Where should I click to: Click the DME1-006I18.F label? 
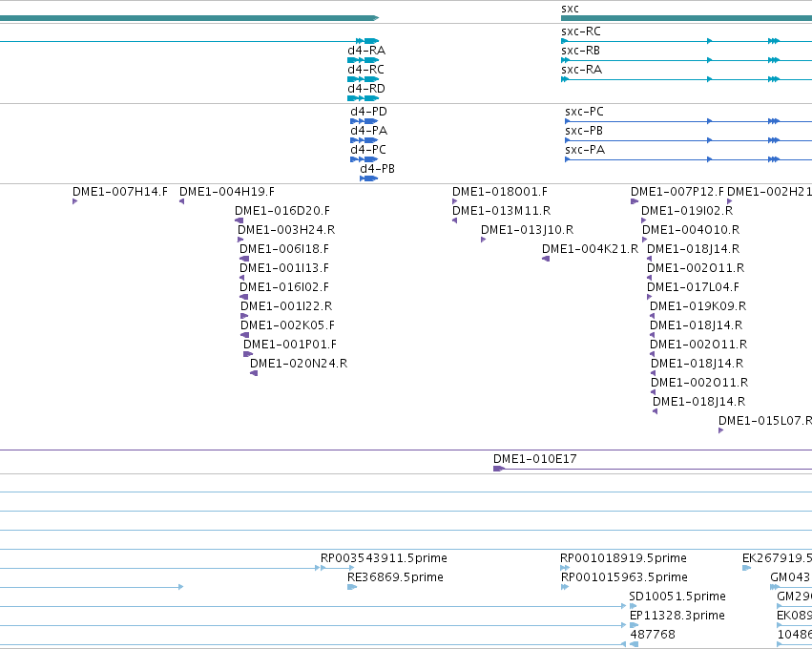(x=284, y=250)
